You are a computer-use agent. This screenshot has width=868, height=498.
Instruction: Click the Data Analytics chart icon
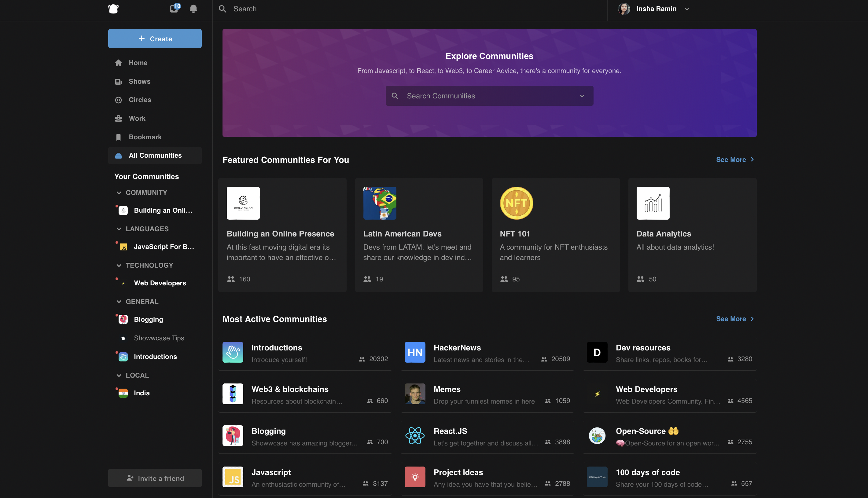tap(653, 203)
